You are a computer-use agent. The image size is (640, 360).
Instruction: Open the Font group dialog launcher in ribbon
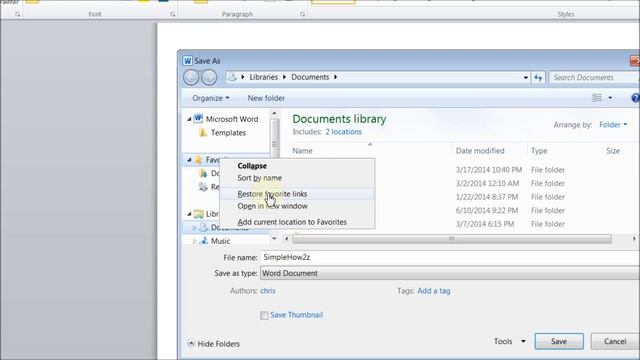tap(173, 14)
